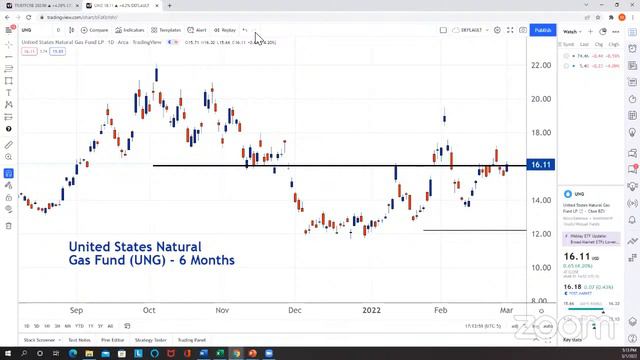The image size is (640, 360).
Task: Open the Text Notes tab
Action: 80,340
